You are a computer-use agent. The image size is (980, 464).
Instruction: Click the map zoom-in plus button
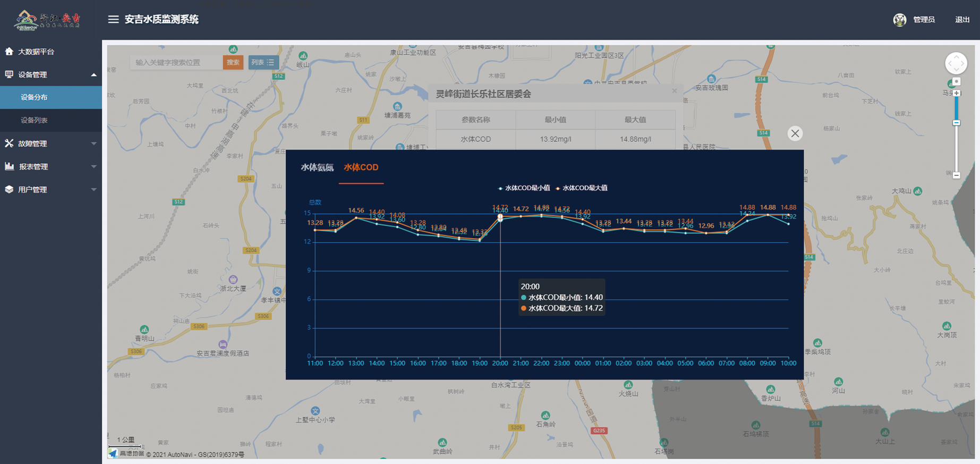coord(956,93)
